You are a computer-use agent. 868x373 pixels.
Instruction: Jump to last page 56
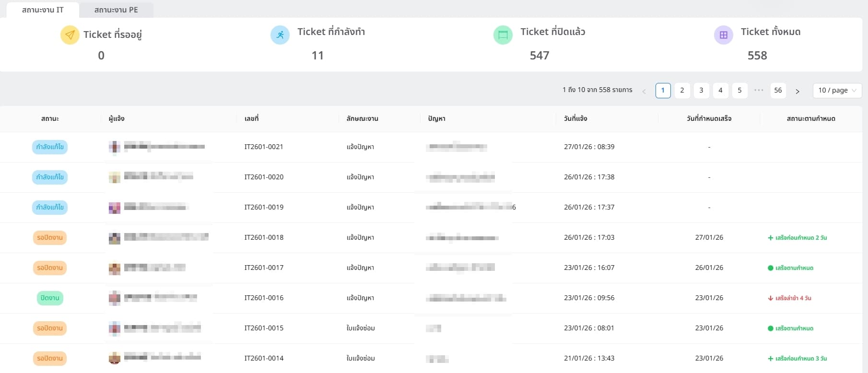778,90
